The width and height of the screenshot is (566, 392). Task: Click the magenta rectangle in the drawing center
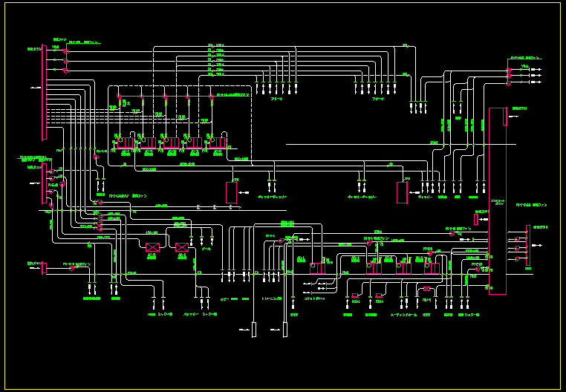click(x=231, y=192)
